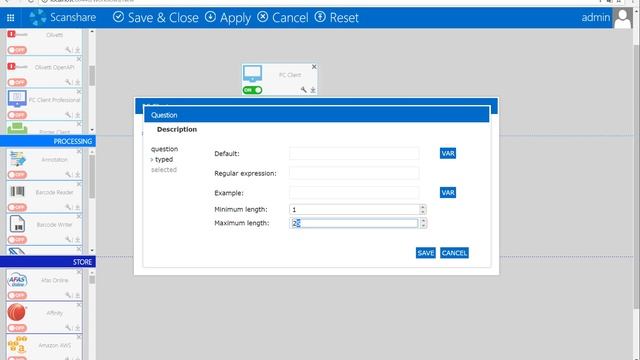Click VAR button next to Default field
640x360 pixels.
448,153
